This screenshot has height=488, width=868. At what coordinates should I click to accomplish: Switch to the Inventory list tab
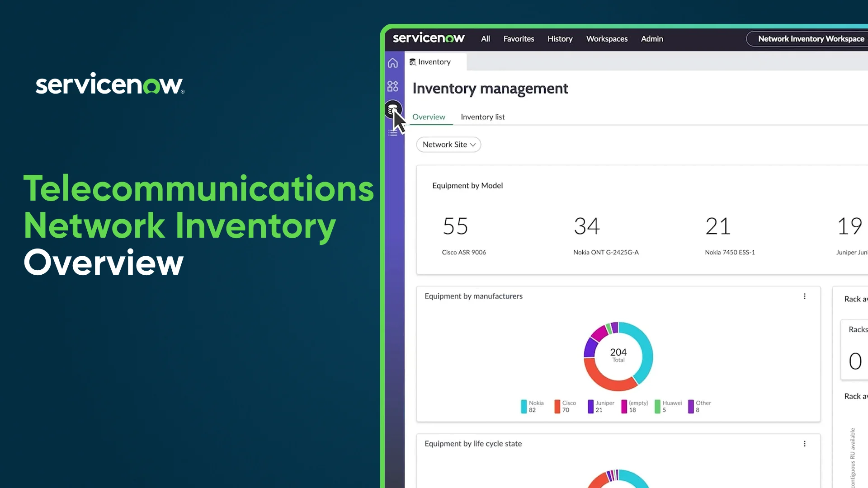tap(482, 117)
